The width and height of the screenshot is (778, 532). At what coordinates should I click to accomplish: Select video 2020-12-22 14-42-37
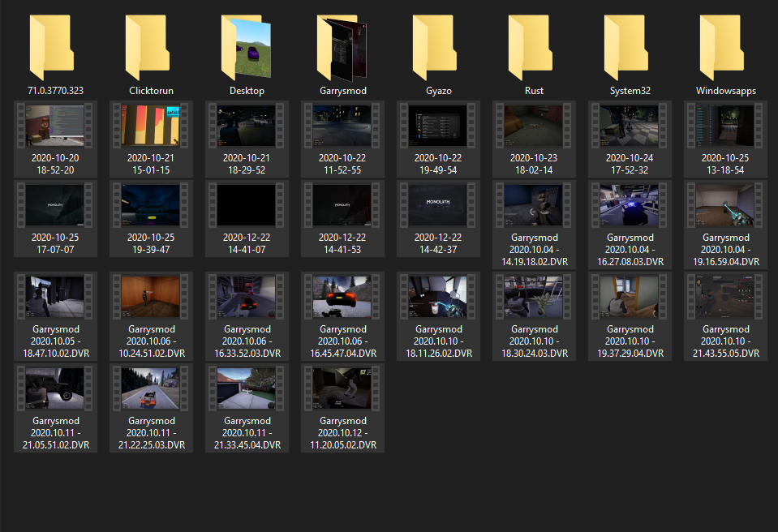pos(438,218)
